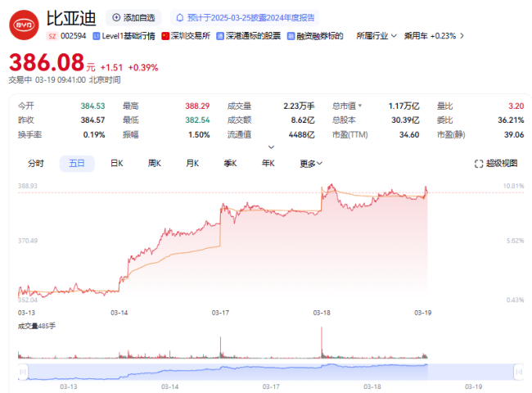Click the blue range selector overview band
Viewport: 532px width, 393px height.
pos(271,372)
